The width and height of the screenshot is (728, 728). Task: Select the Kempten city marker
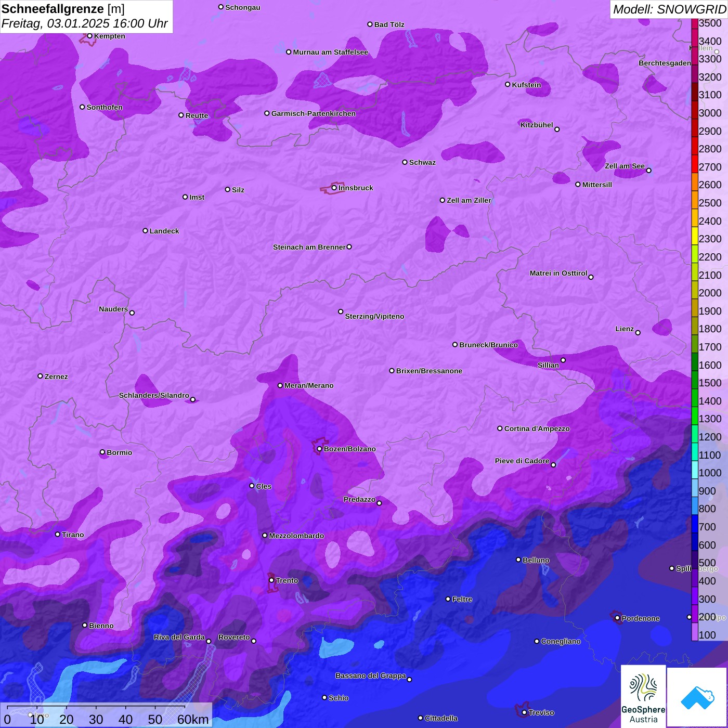click(89, 36)
